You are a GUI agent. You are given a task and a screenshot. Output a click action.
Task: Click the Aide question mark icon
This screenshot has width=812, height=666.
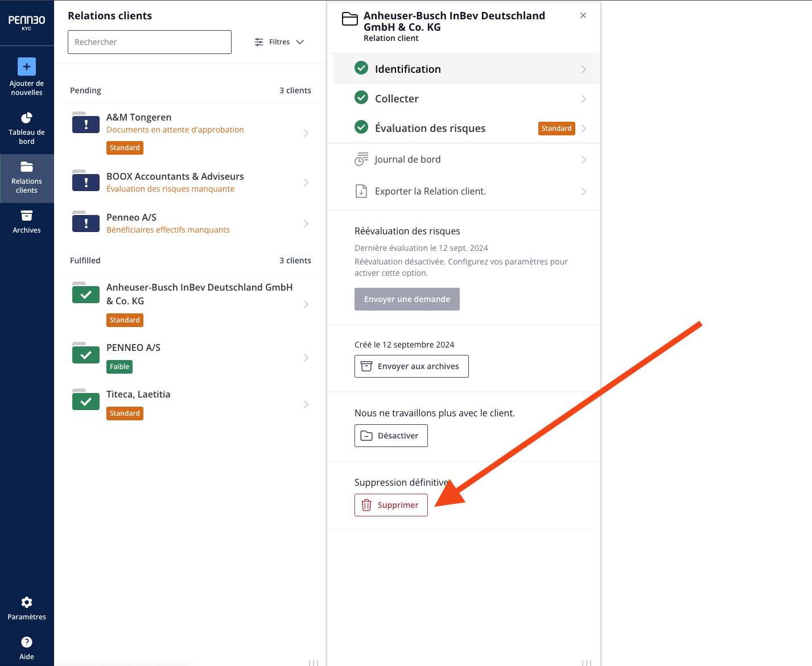tap(27, 642)
